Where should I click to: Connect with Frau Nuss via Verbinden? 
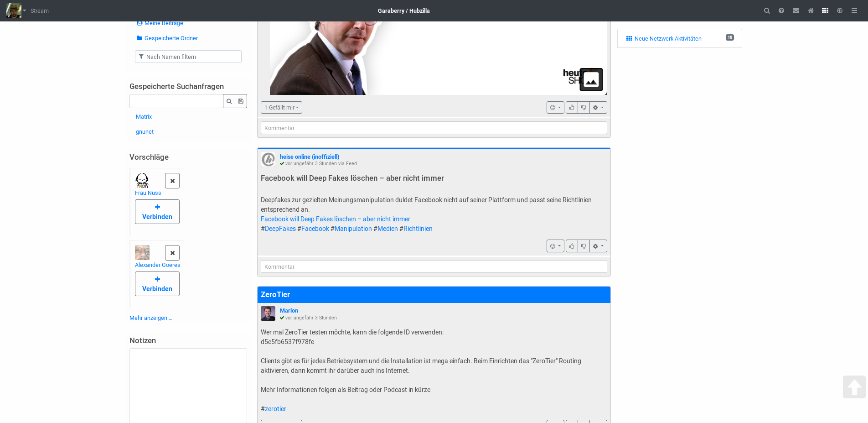(157, 212)
